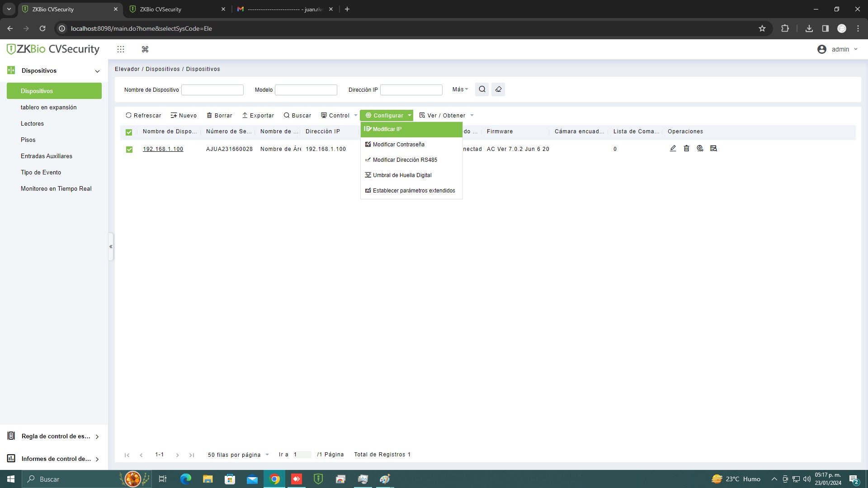868x488 pixels.
Task: Clear filters with the eraser icon
Action: coord(498,89)
